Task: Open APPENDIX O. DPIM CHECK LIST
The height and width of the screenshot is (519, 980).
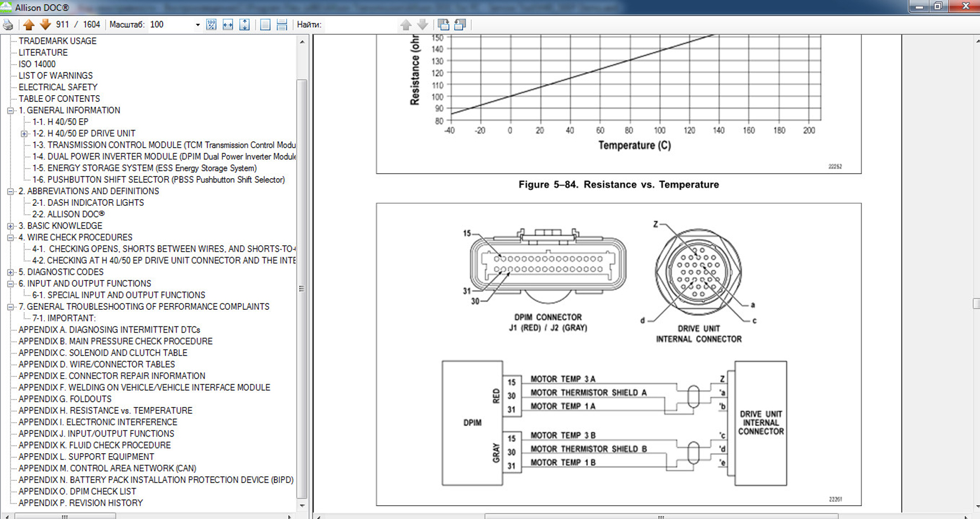Action: coord(77,491)
